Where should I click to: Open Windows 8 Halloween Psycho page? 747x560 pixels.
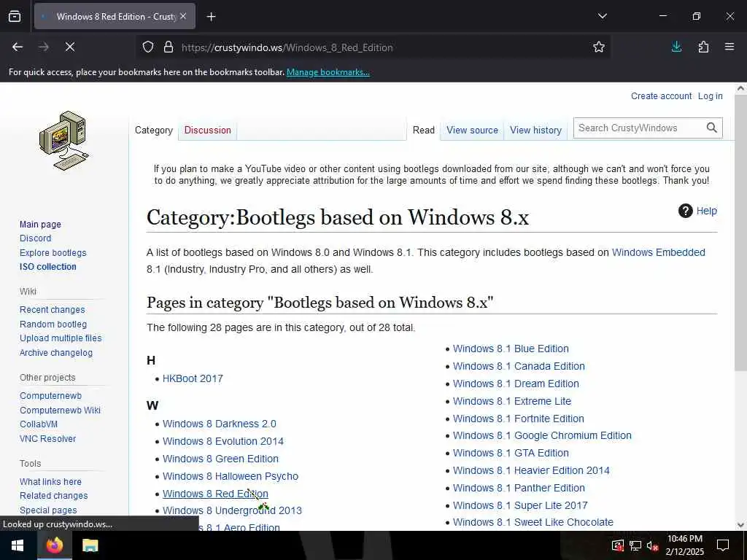[x=230, y=476]
